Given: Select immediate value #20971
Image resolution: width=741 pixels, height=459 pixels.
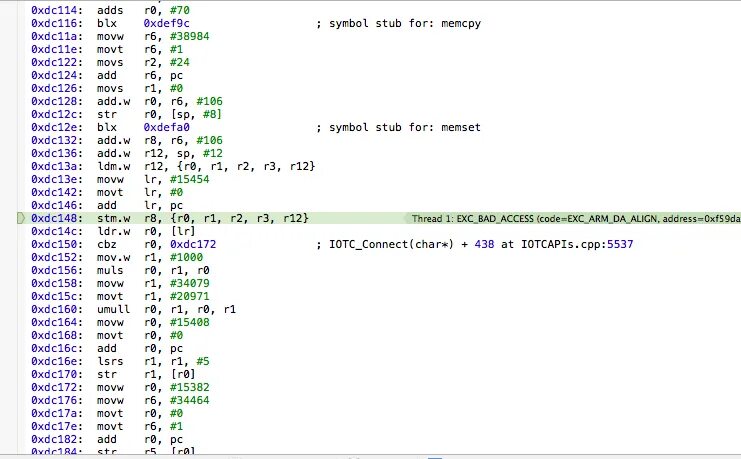Looking at the screenshot, I should (190, 296).
